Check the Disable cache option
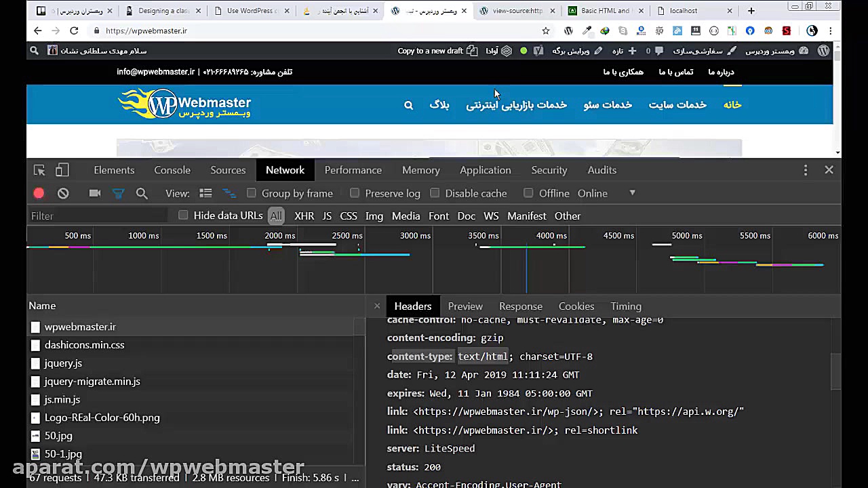This screenshot has width=868, height=488. tap(435, 193)
